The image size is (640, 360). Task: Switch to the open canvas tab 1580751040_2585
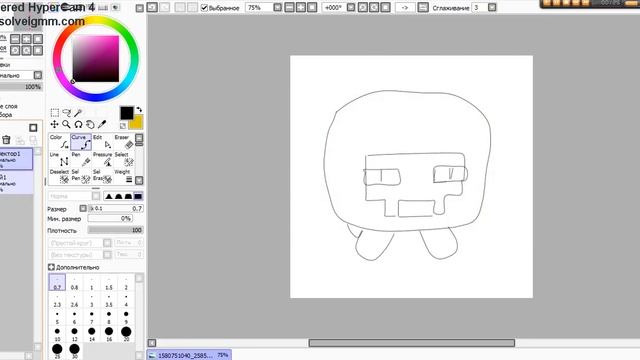pos(189,355)
